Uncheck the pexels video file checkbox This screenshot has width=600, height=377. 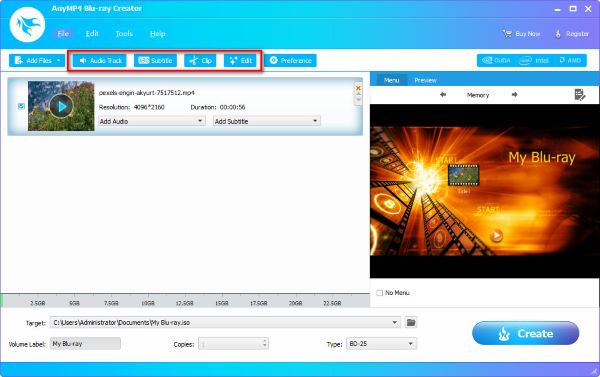tap(21, 106)
